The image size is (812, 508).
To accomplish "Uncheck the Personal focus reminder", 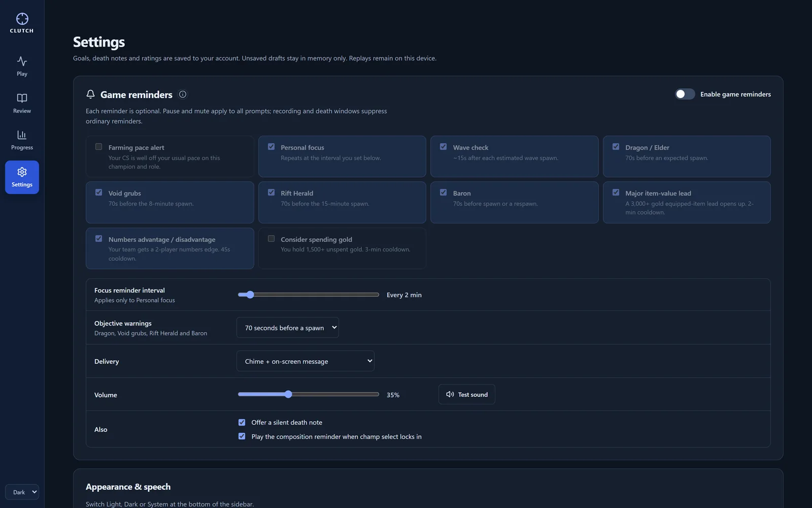I will (x=271, y=147).
